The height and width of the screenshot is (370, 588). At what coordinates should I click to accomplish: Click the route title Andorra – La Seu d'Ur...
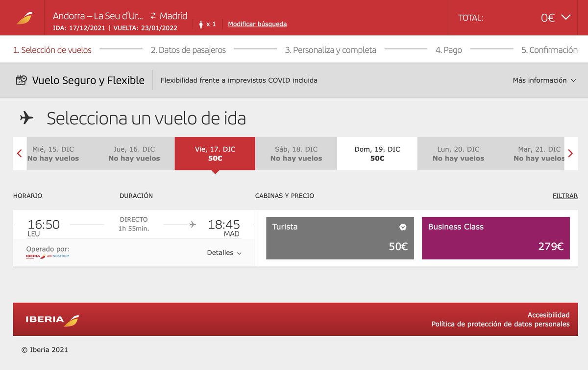click(98, 16)
